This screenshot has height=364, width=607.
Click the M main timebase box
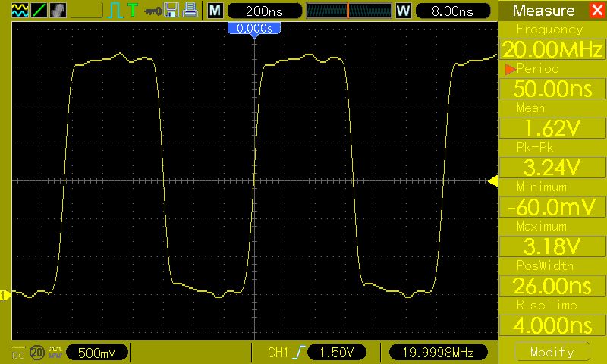pos(215,11)
